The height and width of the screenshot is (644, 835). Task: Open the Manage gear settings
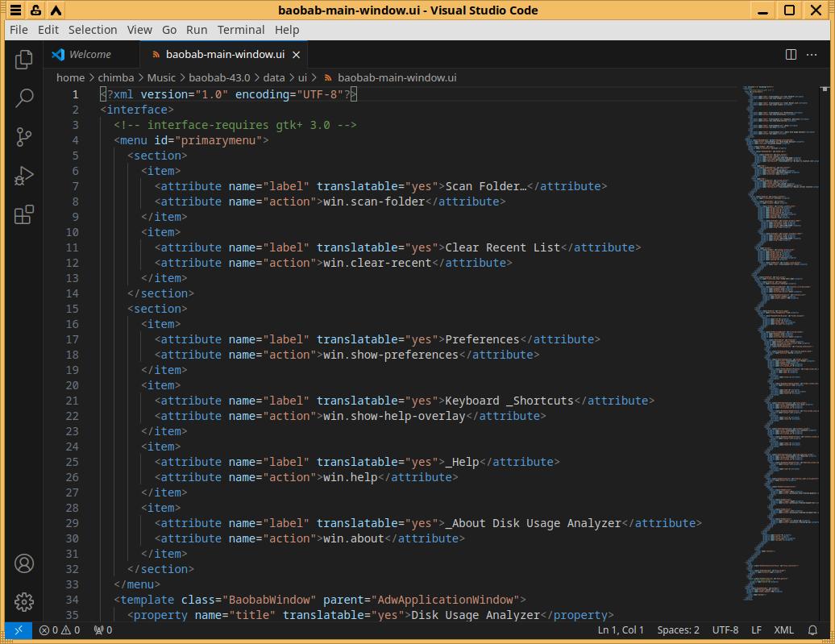coord(24,601)
